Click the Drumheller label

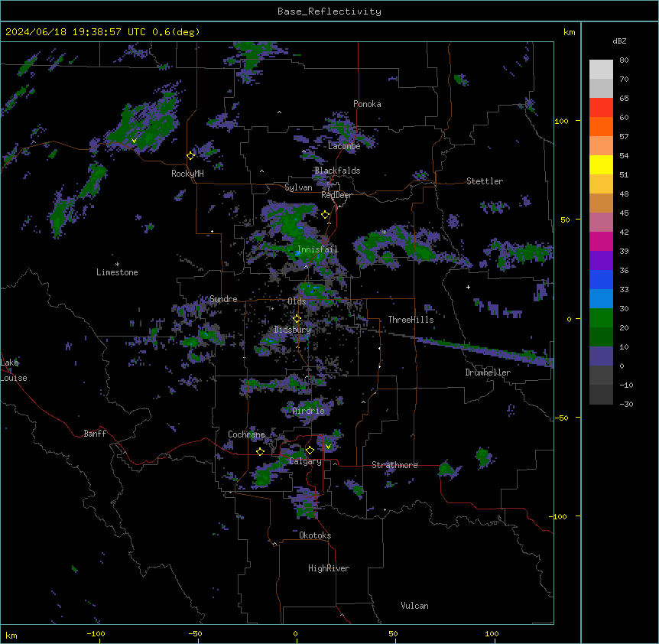[x=488, y=372]
